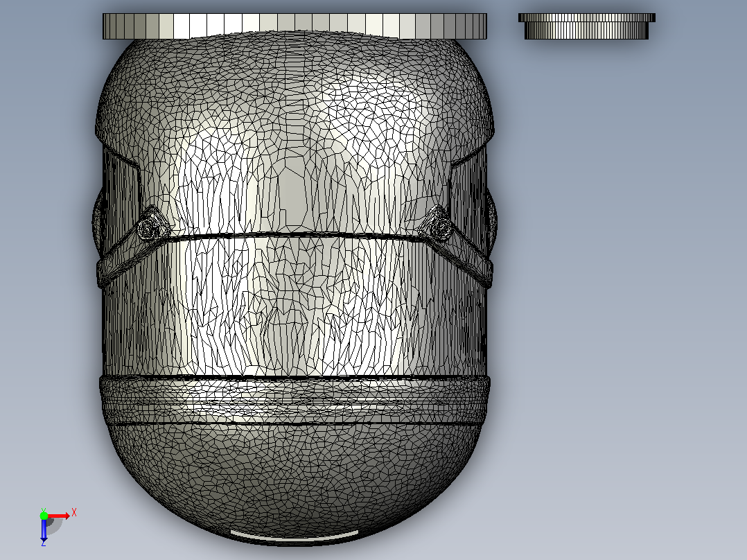Click the red X axis of the triad

(59, 516)
